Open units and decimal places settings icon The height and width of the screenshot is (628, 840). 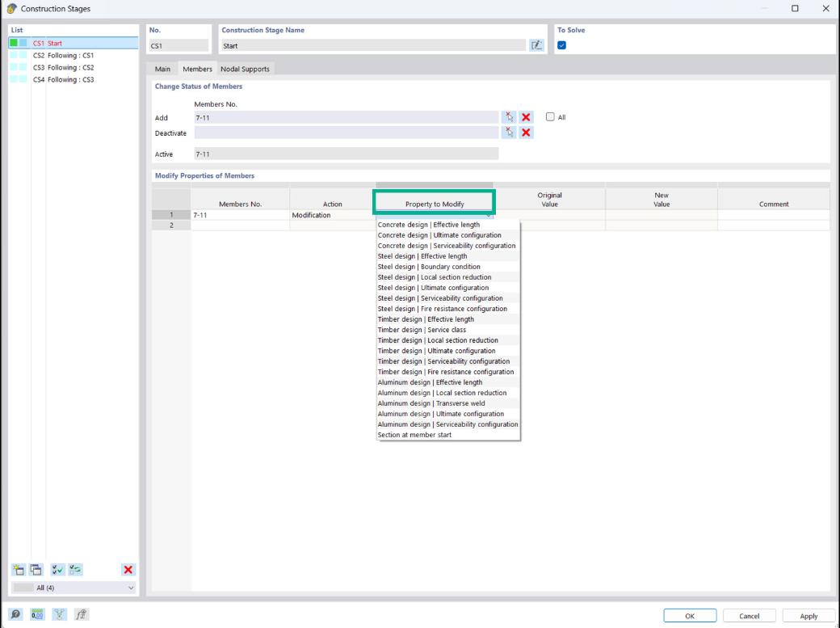point(37,614)
